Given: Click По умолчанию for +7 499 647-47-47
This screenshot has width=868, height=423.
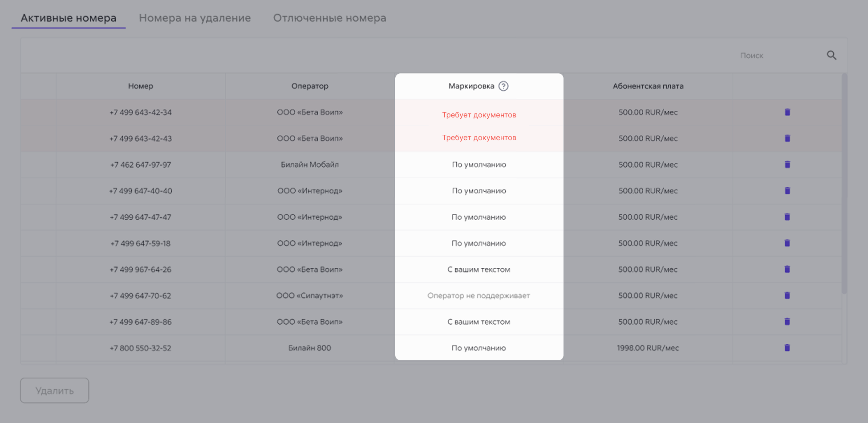Looking at the screenshot, I should point(479,217).
